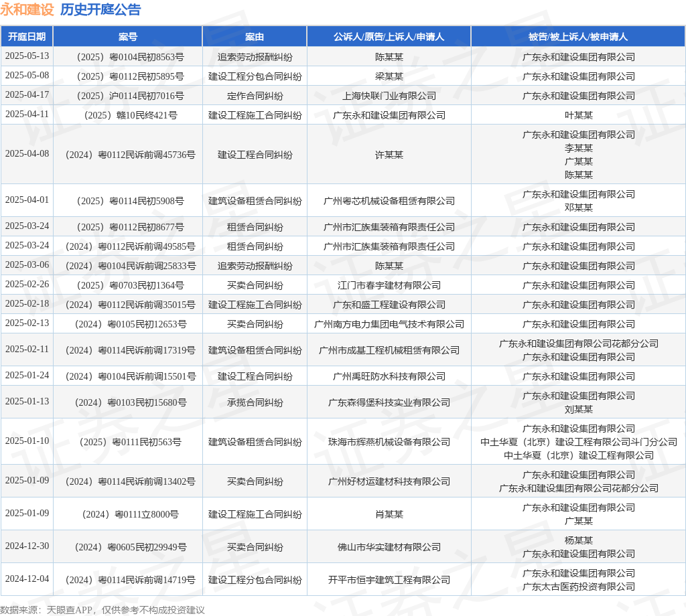Click plaintiff 上海快联门业有限公司

pyautogui.click(x=389, y=96)
